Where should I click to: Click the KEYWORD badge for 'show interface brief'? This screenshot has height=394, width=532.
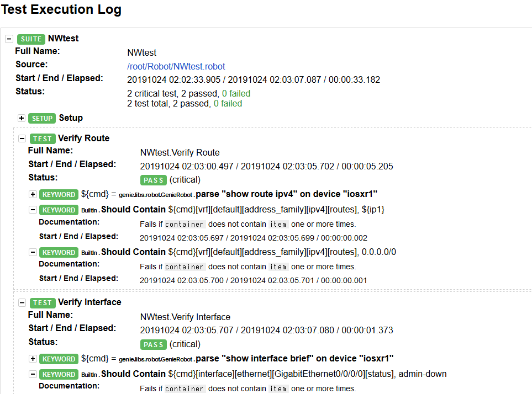[x=59, y=359]
